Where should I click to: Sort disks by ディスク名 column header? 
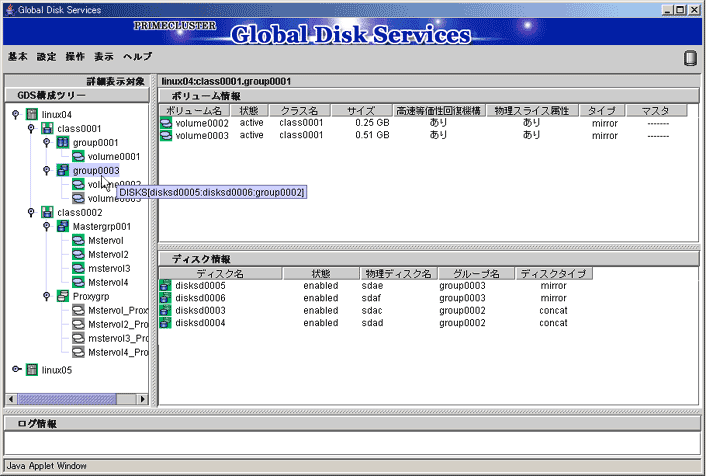[220, 274]
